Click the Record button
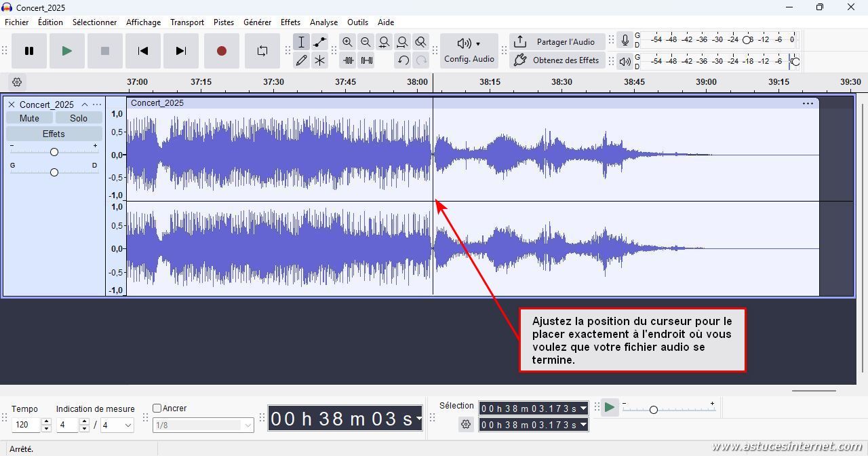 coord(221,51)
